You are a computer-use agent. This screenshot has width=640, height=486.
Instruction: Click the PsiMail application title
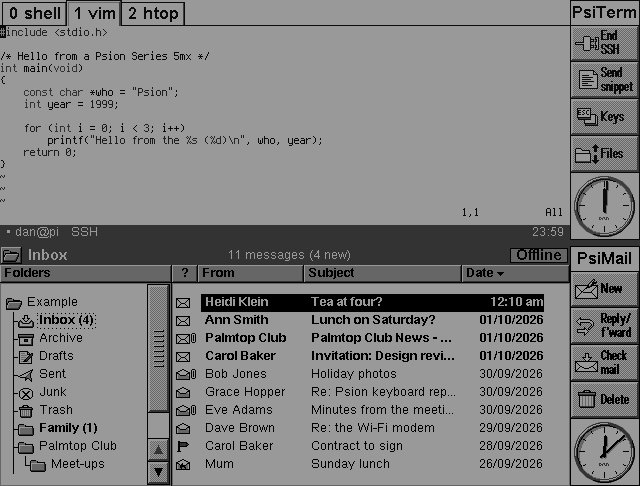click(604, 258)
